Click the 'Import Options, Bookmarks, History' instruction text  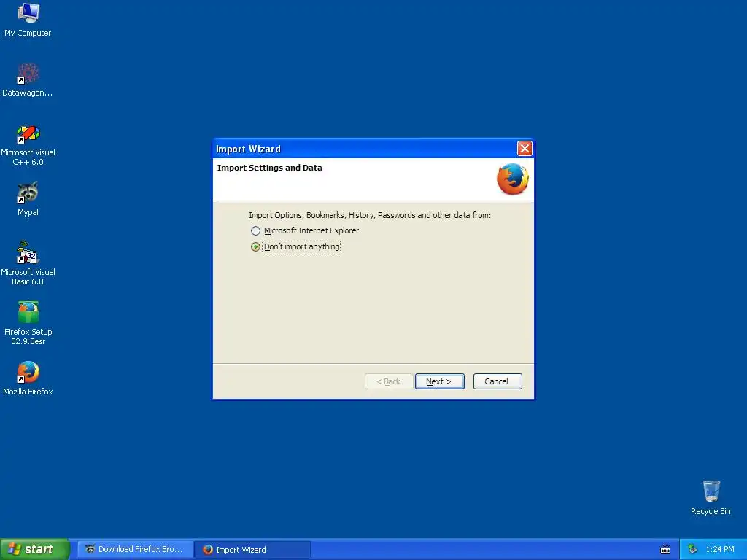(x=370, y=215)
